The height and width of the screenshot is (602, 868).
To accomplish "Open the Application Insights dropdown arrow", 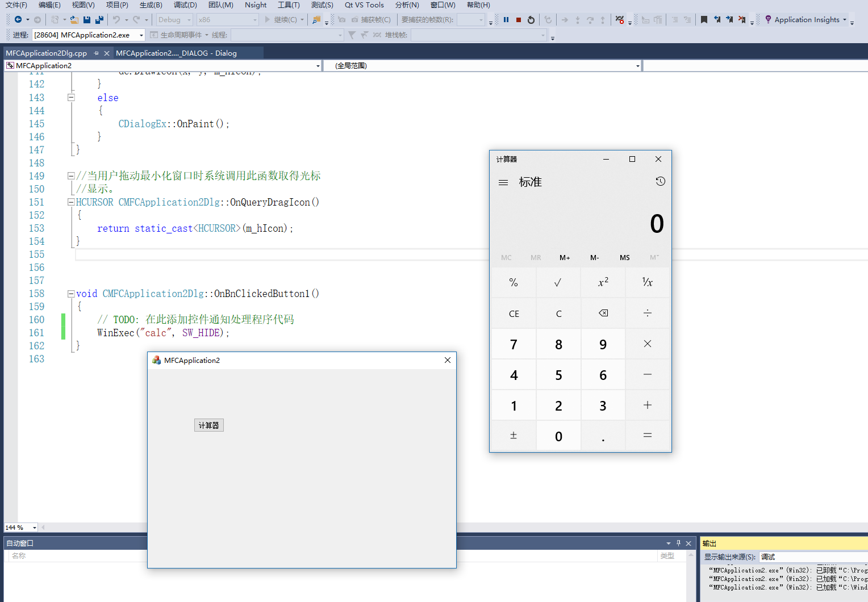I will click(x=845, y=20).
